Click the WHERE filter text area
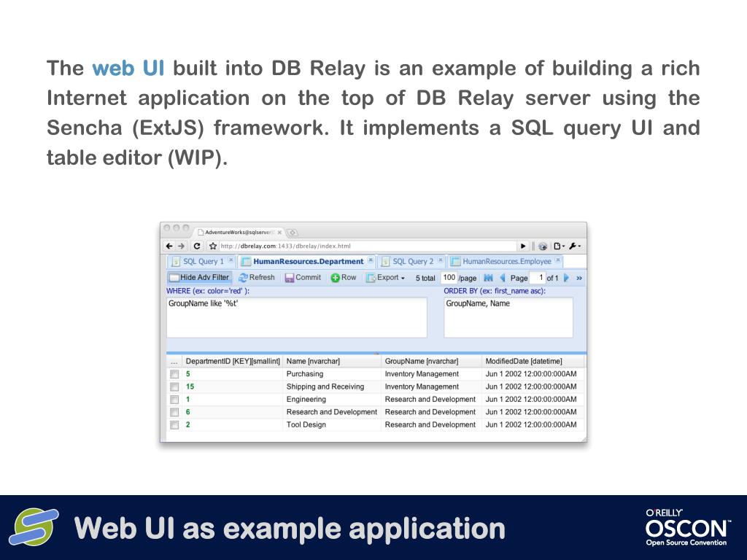 [x=296, y=318]
